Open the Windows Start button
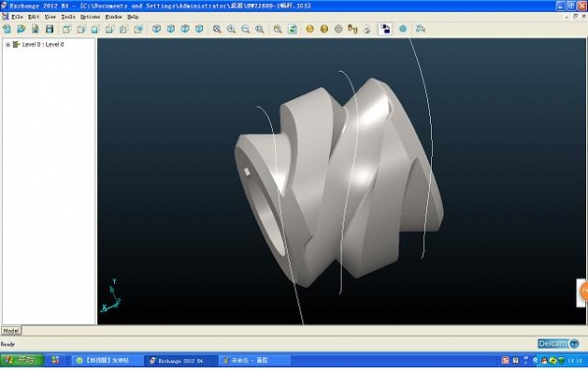This screenshot has height=372, width=588. [x=22, y=360]
